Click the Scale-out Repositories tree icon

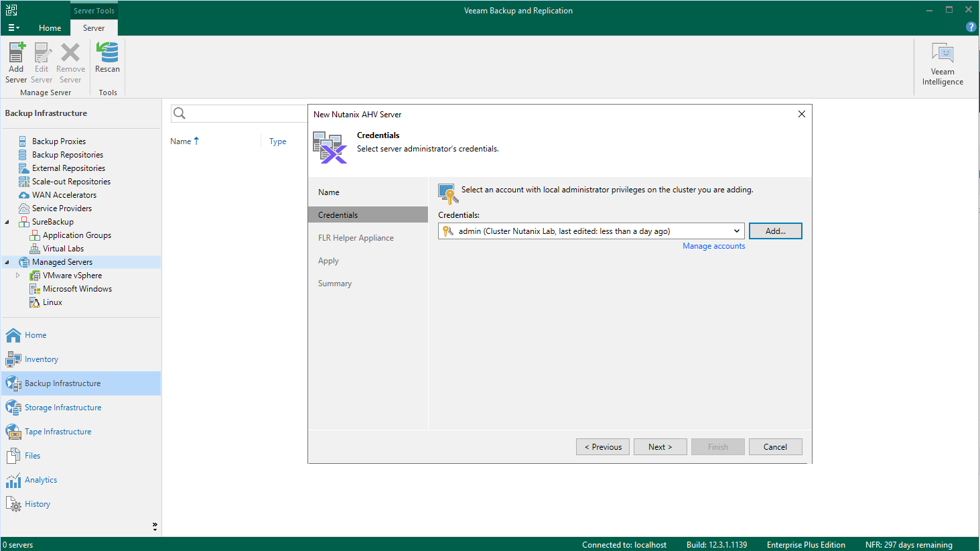pos(23,182)
